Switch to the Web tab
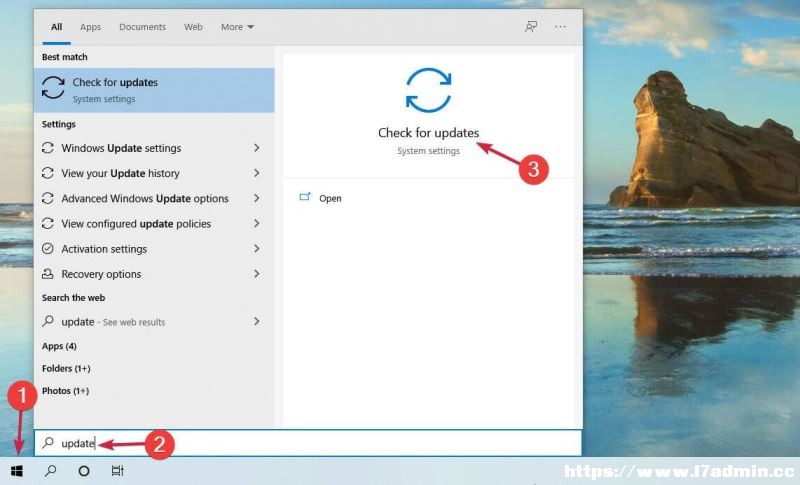Screen dimensions: 800x485 tap(193, 27)
